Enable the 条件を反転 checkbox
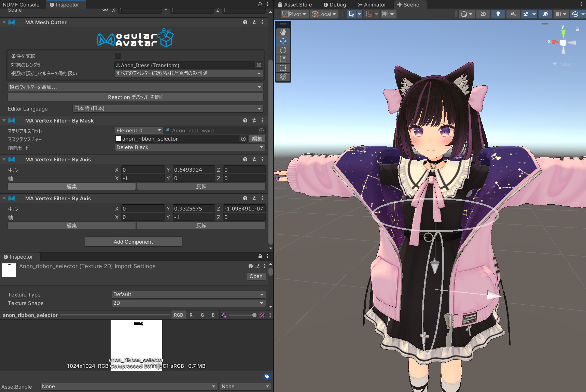The width and height of the screenshot is (586, 392). pos(117,56)
